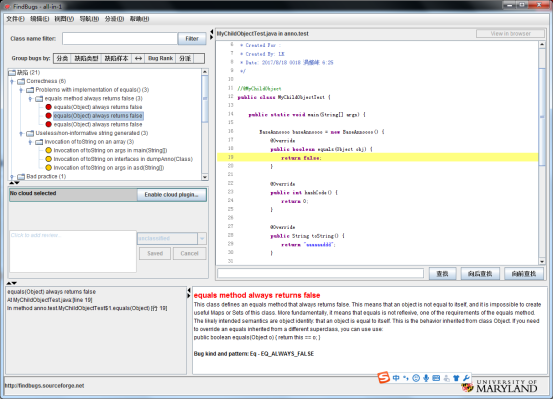Open the 文件(F) menu
Image resolution: width=553 pixels, height=399 pixels.
(15, 19)
